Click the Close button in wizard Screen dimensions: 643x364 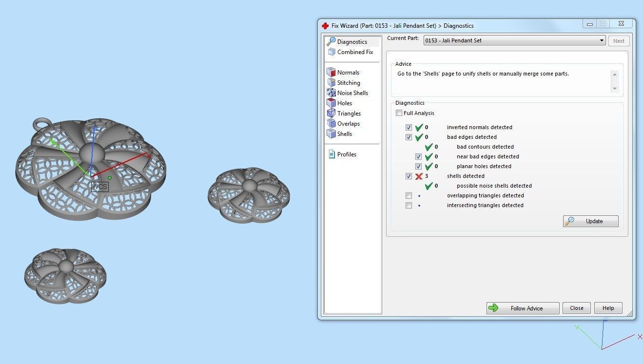(577, 308)
